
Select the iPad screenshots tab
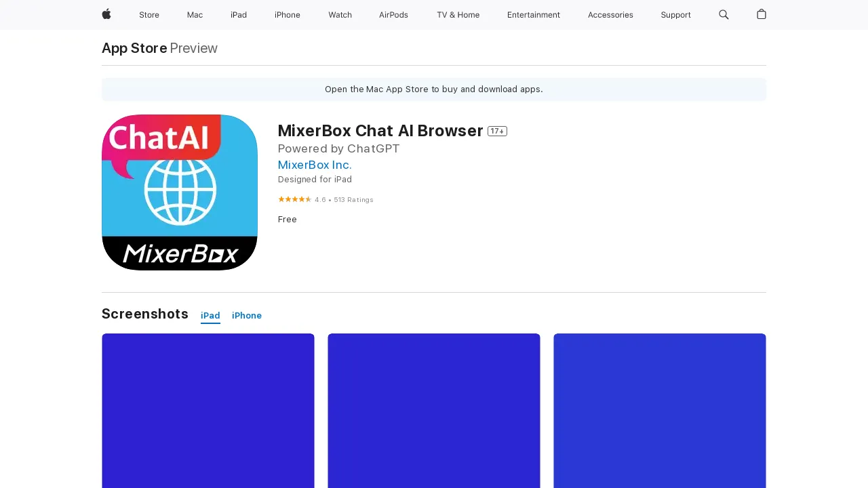(x=210, y=315)
